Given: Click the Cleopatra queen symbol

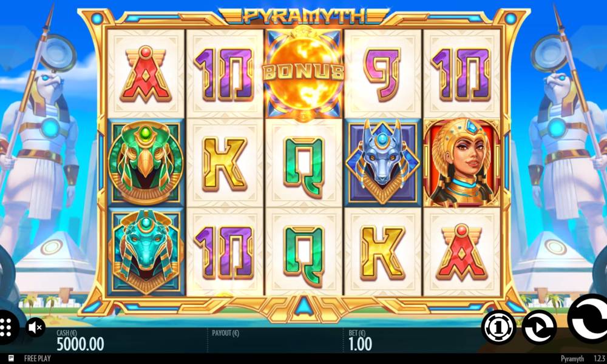Looking at the screenshot, I should pyautogui.click(x=462, y=163).
